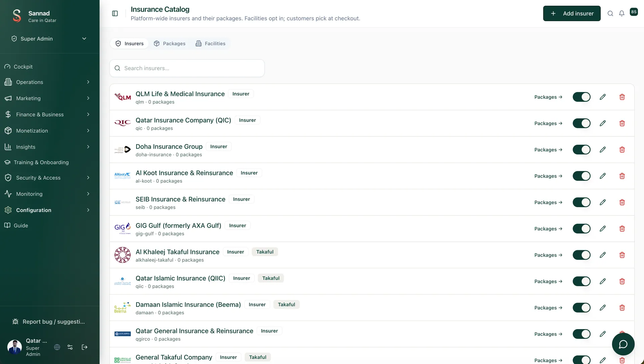Delete Doha Insurance Group trash icon
644x364 pixels.
(622, 150)
